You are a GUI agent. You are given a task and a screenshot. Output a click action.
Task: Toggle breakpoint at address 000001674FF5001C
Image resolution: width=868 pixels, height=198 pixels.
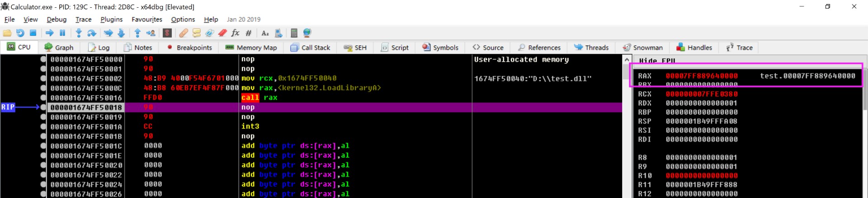pos(43,146)
